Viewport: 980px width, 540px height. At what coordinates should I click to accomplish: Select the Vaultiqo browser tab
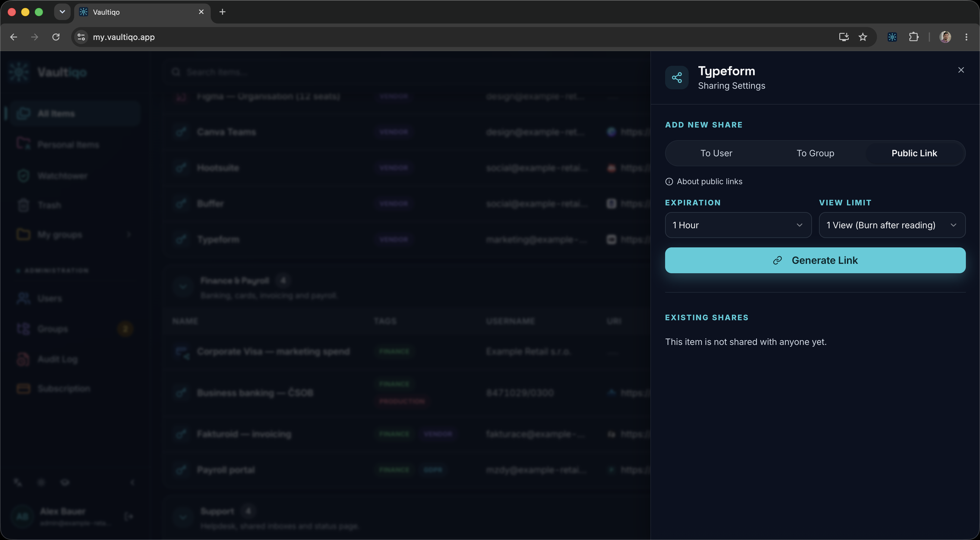point(142,12)
